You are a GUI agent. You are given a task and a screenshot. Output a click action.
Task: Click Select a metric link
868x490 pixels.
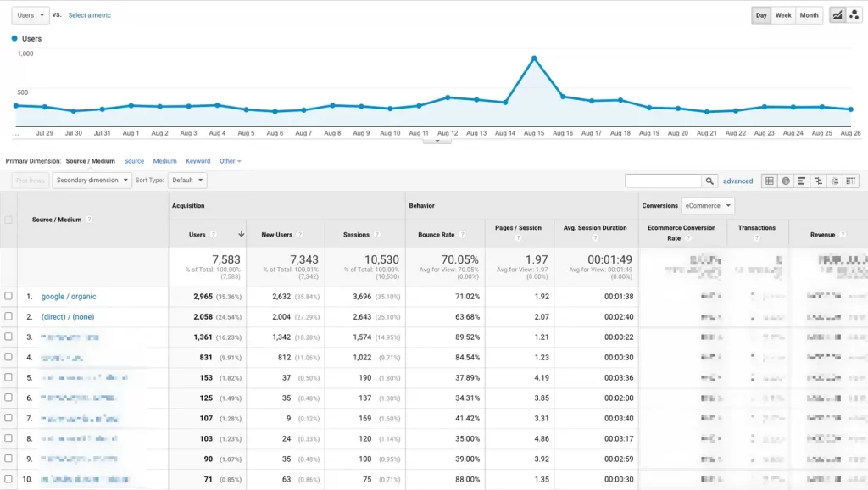click(x=89, y=15)
